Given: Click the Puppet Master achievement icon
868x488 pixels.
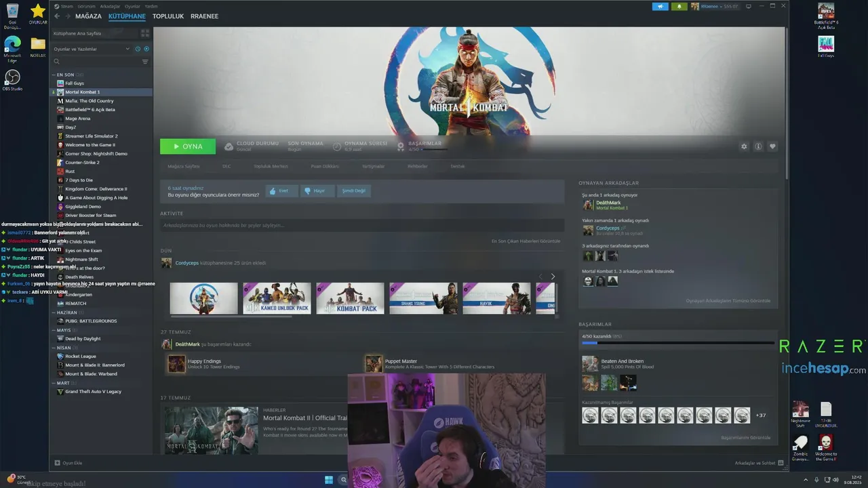Looking at the screenshot, I should click(x=374, y=364).
